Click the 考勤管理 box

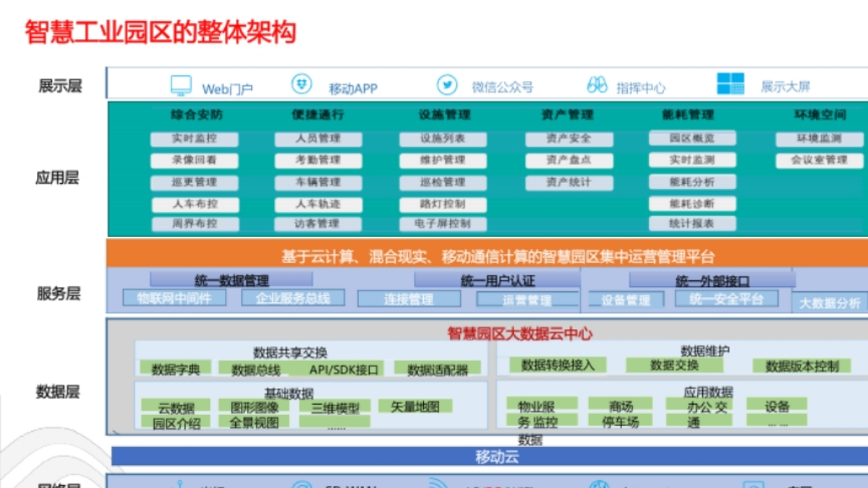coord(318,160)
